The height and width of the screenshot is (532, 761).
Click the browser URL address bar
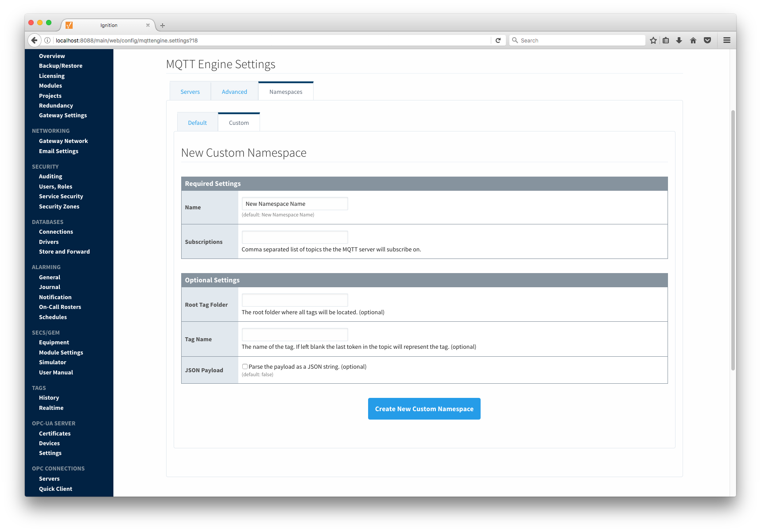coord(272,40)
